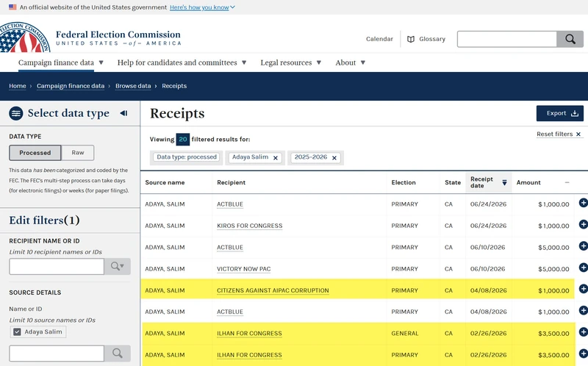
Task: Select the Raw data type toggle
Action: [x=78, y=153]
